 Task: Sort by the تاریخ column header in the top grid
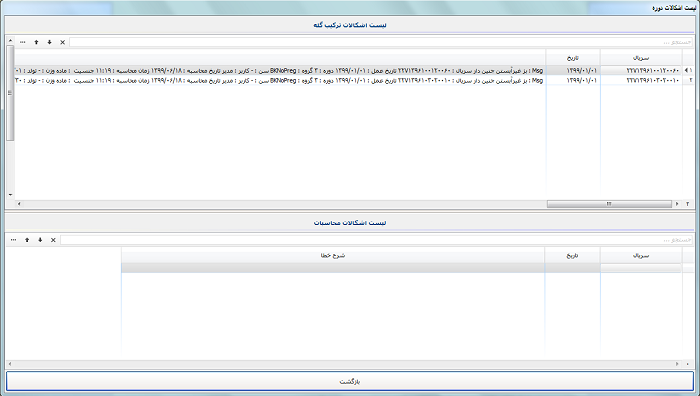tap(573, 58)
